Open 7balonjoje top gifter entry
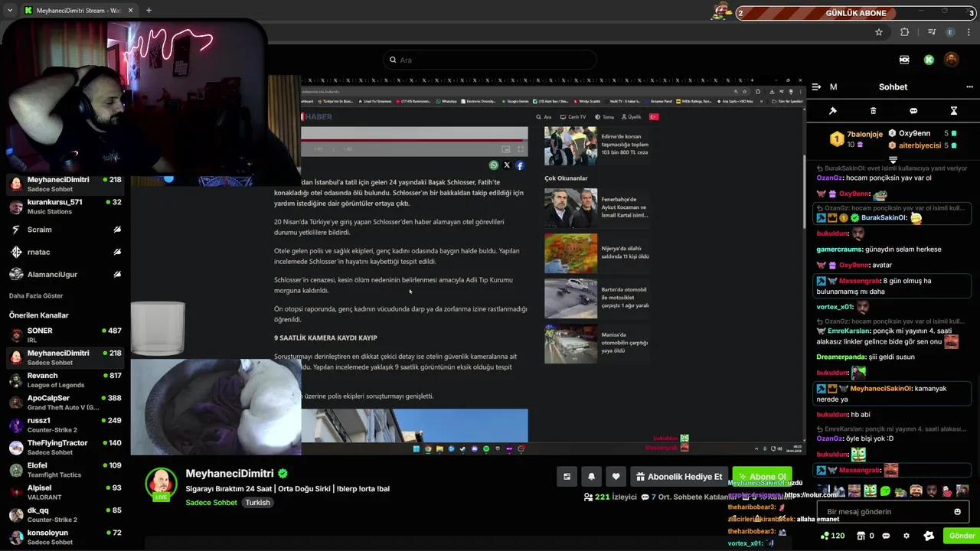The width and height of the screenshot is (980, 551). 857,139
